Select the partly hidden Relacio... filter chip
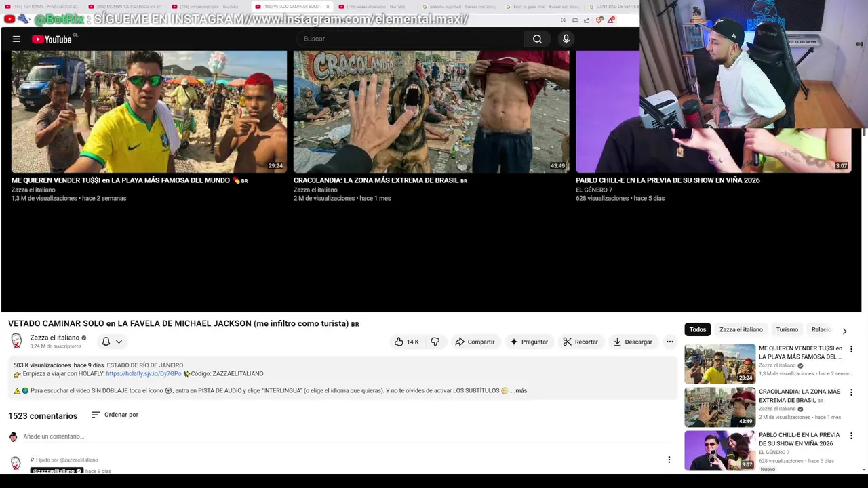The width and height of the screenshot is (868, 488). point(821,330)
